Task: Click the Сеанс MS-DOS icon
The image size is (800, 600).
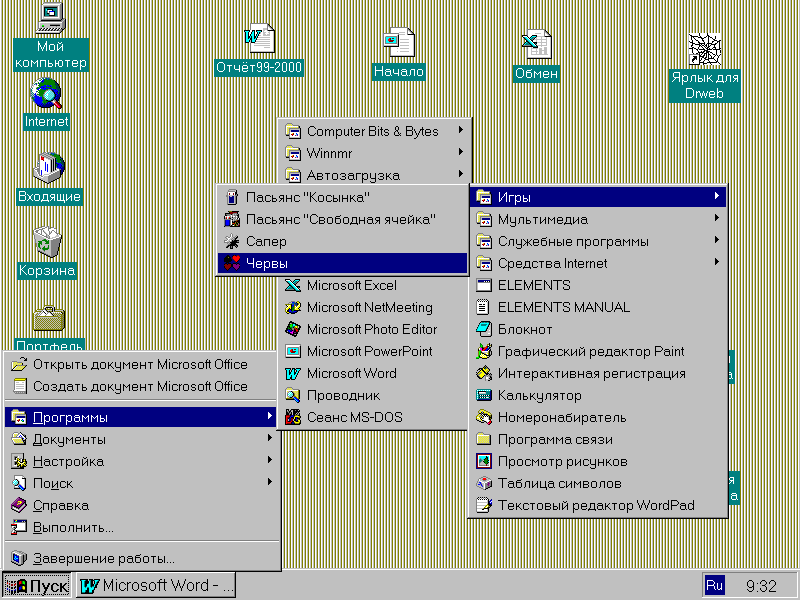Action: click(293, 417)
